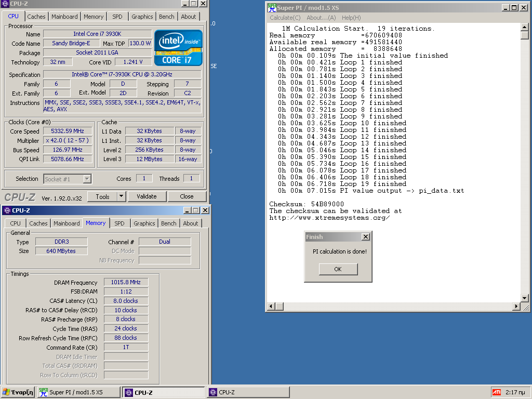The image size is (532, 399).
Task: Click the CPU-Z icon in the memory window's title bar
Action: [7, 210]
